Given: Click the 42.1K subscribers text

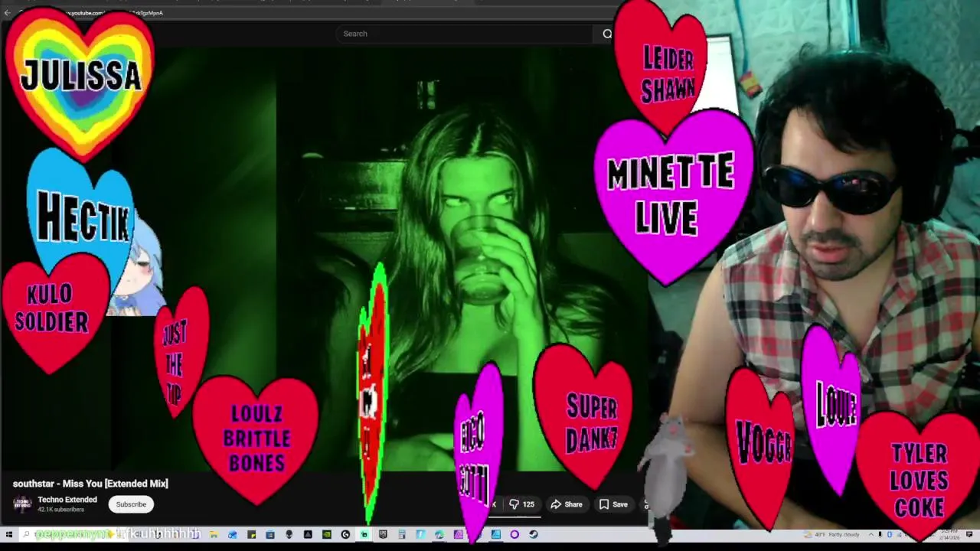Looking at the screenshot, I should coord(60,510).
